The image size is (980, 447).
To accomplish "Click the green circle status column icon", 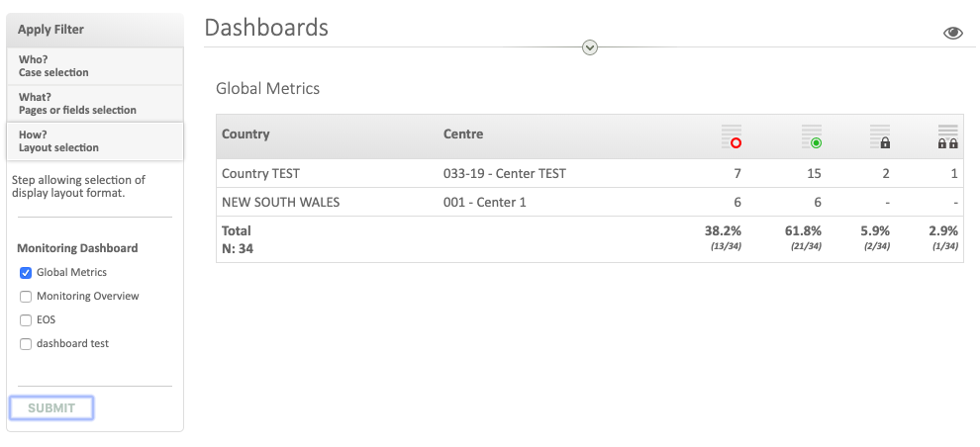I will [x=811, y=136].
